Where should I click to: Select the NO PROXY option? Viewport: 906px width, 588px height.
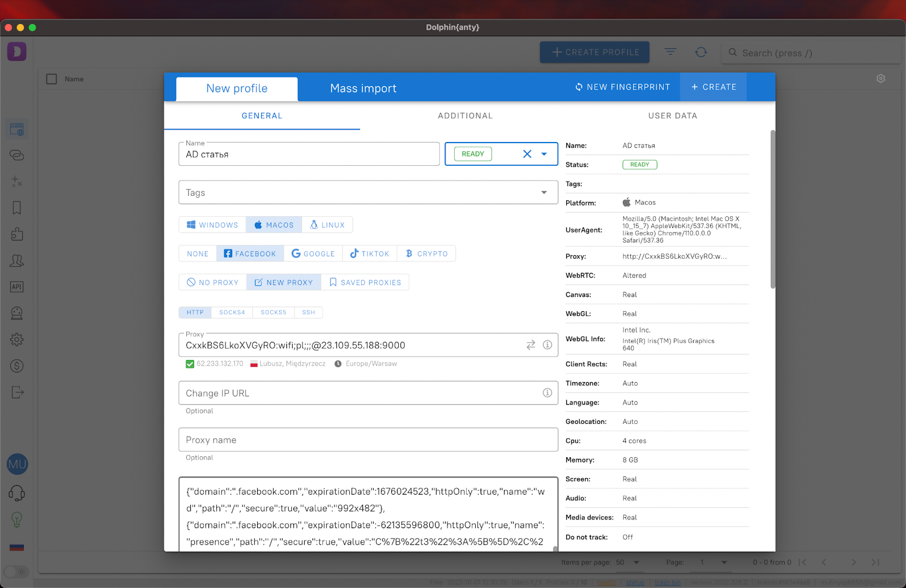click(x=213, y=282)
